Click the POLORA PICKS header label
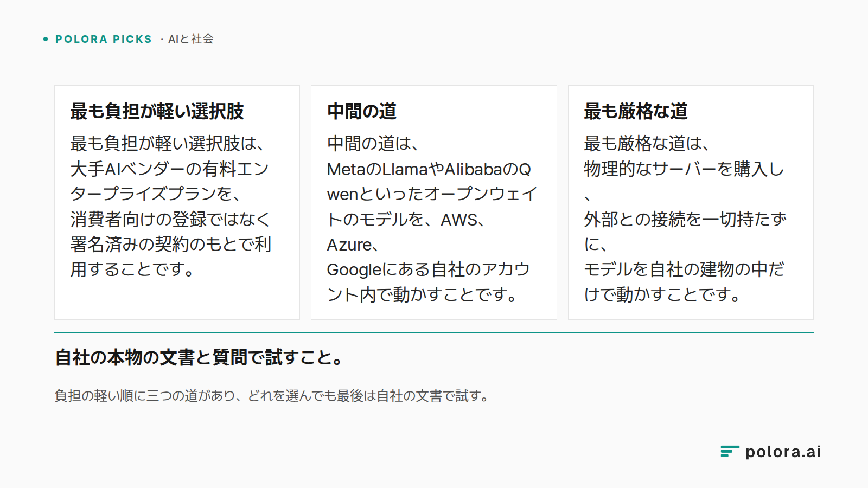 pyautogui.click(x=103, y=39)
